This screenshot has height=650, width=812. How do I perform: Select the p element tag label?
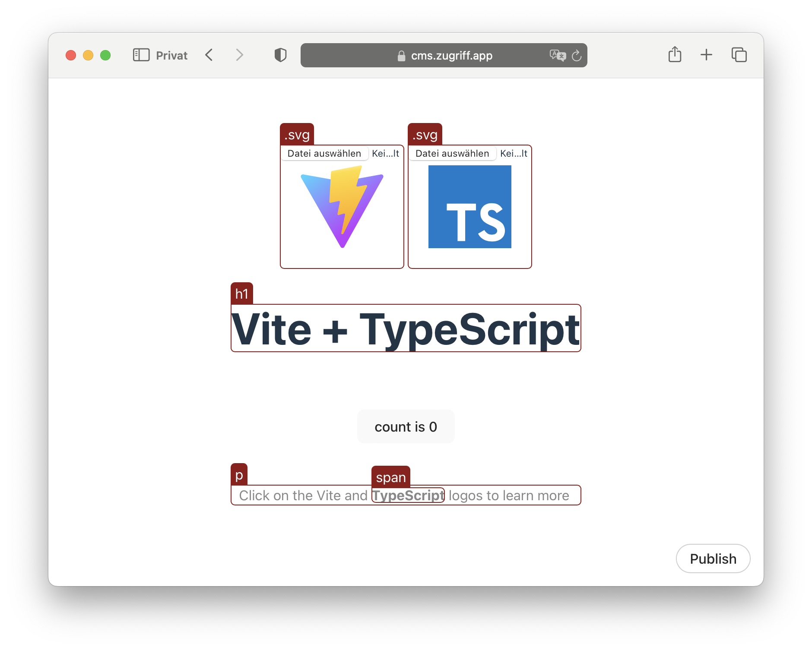click(239, 474)
